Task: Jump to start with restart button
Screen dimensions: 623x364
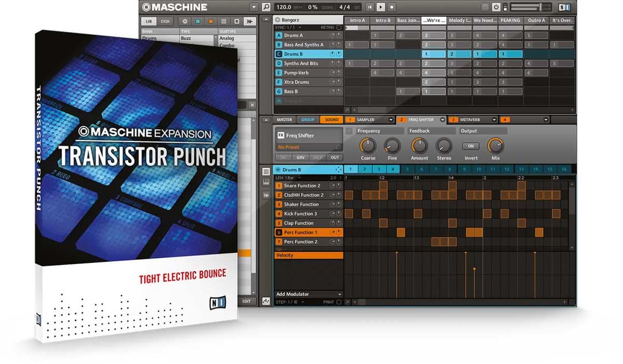Action: pyautogui.click(x=370, y=7)
